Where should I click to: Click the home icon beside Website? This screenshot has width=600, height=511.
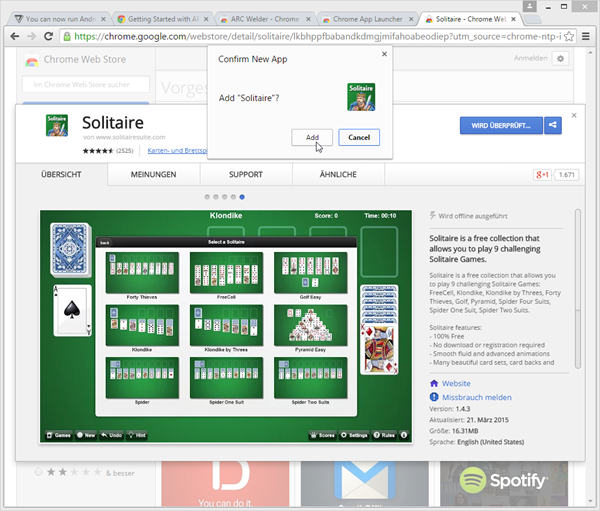pos(434,383)
